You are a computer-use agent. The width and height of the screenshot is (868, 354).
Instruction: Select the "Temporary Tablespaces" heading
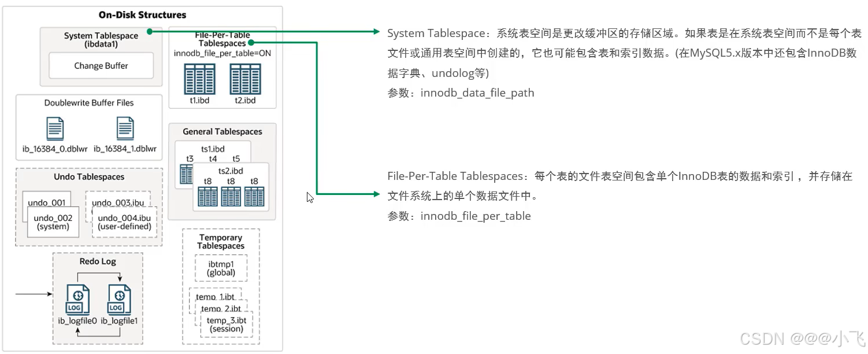[221, 242]
